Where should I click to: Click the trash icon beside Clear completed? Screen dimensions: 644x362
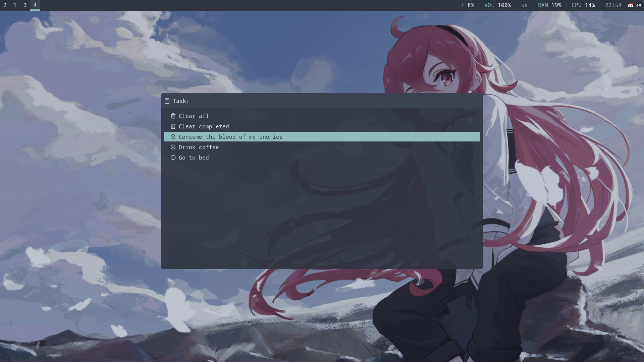pos(173,126)
